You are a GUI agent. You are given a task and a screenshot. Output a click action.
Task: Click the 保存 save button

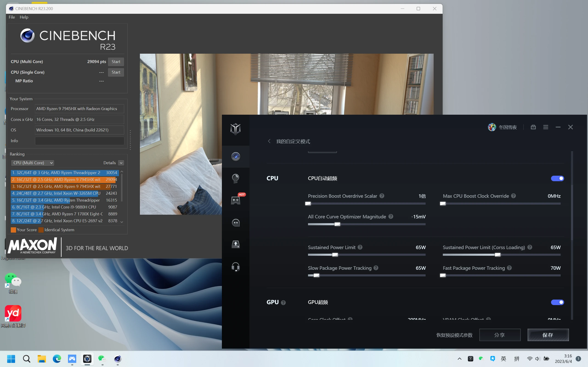tap(548, 335)
